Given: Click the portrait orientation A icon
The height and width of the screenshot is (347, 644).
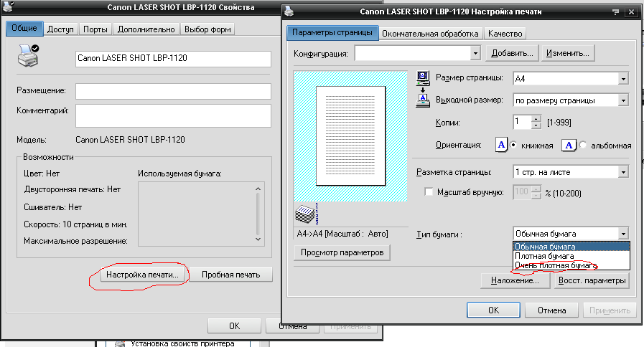Looking at the screenshot, I should click(x=501, y=145).
